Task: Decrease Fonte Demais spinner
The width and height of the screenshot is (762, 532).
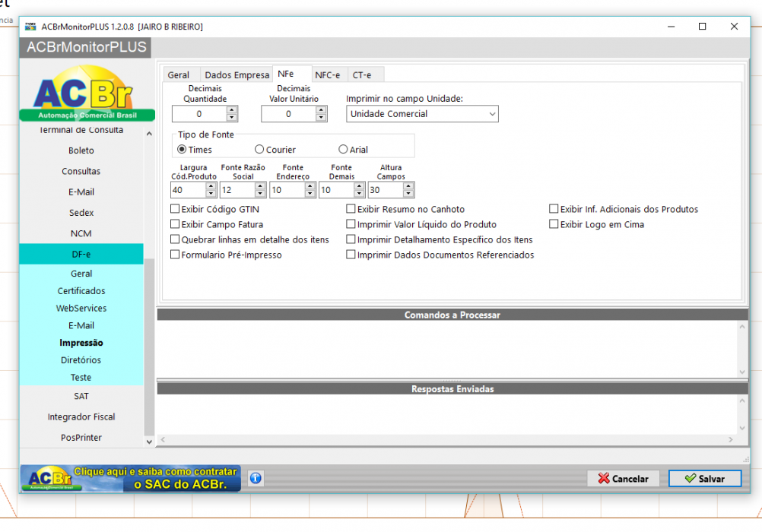Action: (359, 193)
